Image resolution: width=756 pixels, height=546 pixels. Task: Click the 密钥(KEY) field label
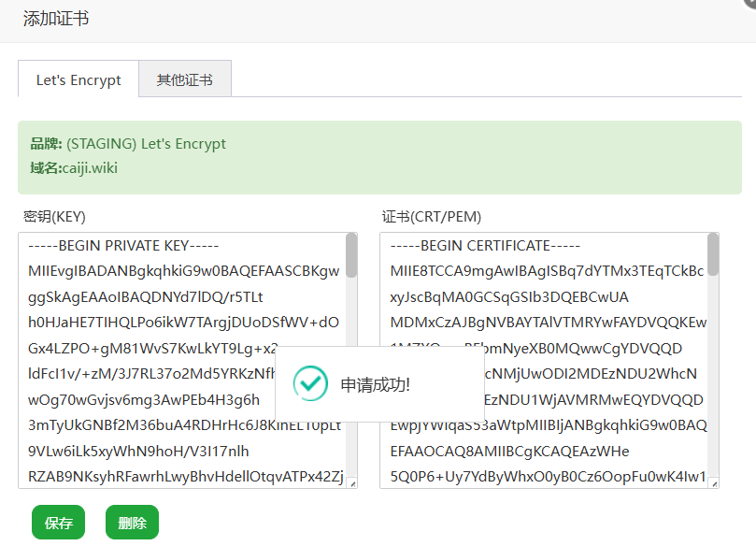[x=54, y=217]
